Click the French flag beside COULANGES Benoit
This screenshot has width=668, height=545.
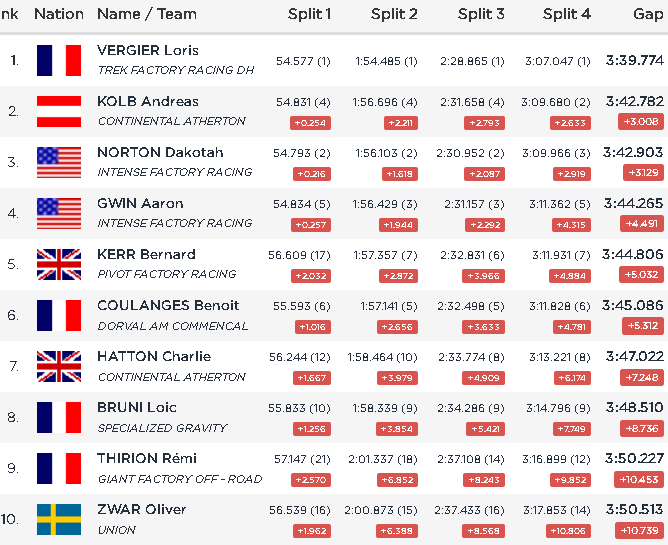click(x=59, y=315)
